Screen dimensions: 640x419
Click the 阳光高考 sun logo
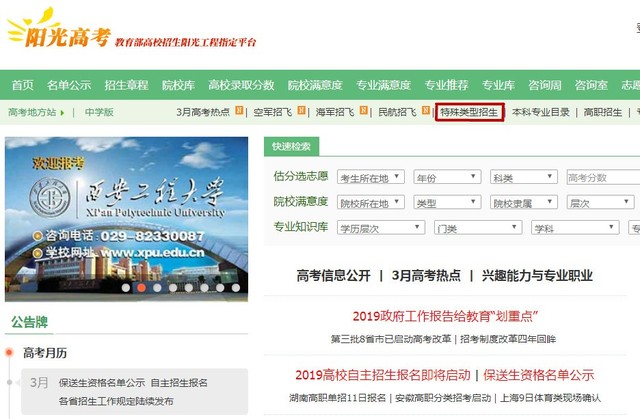pyautogui.click(x=59, y=28)
